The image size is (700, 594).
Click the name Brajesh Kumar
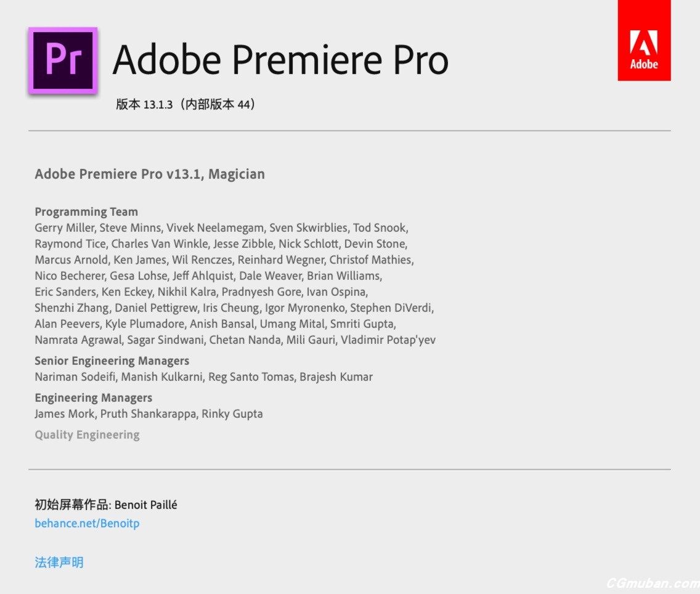pos(336,377)
